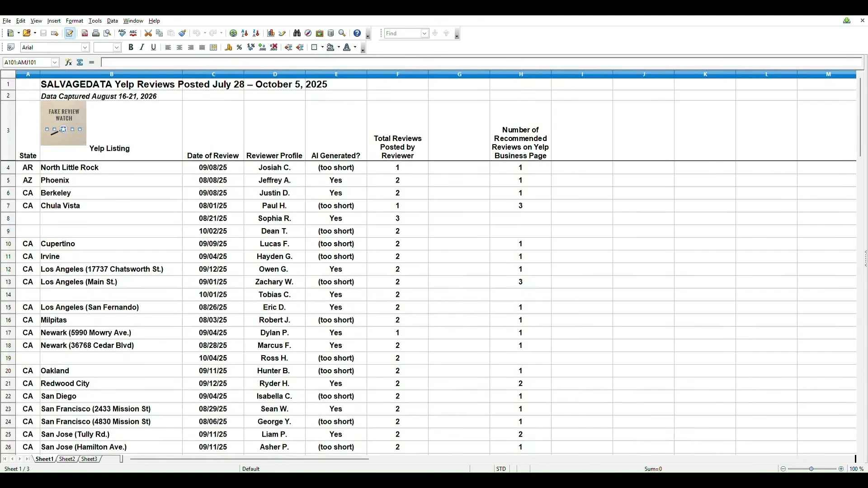
Task: Open Find & Replace binoculars icon
Action: [x=297, y=33]
